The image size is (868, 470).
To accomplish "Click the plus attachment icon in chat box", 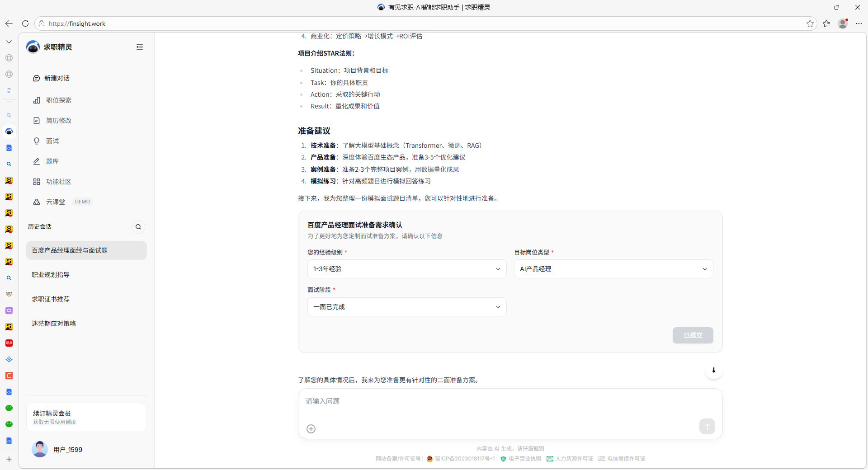I will (x=311, y=429).
